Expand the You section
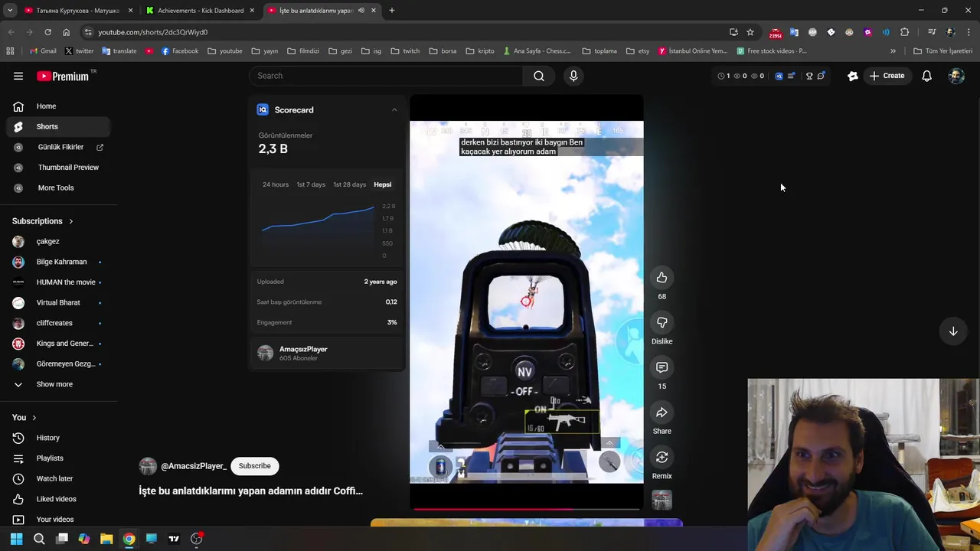The width and height of the screenshot is (980, 551). click(x=34, y=418)
